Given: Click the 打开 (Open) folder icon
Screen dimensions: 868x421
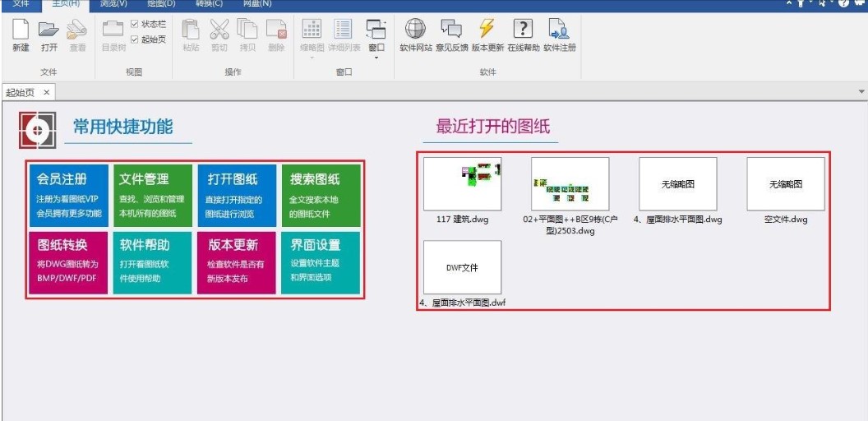Looking at the screenshot, I should coord(48,29).
